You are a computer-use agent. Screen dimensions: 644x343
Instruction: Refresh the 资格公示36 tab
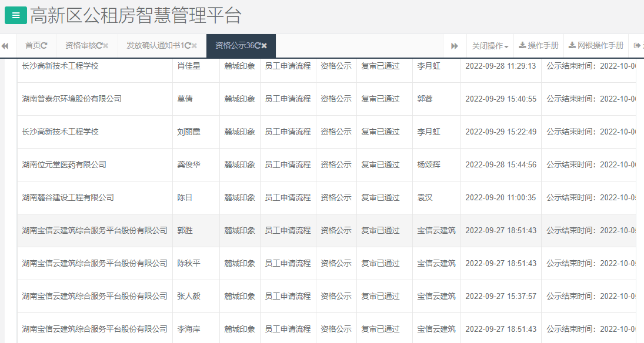pos(258,45)
